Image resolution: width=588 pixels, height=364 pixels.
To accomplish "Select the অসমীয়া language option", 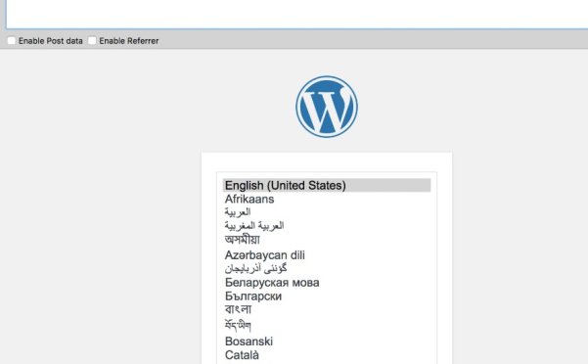I will pyautogui.click(x=327, y=240).
